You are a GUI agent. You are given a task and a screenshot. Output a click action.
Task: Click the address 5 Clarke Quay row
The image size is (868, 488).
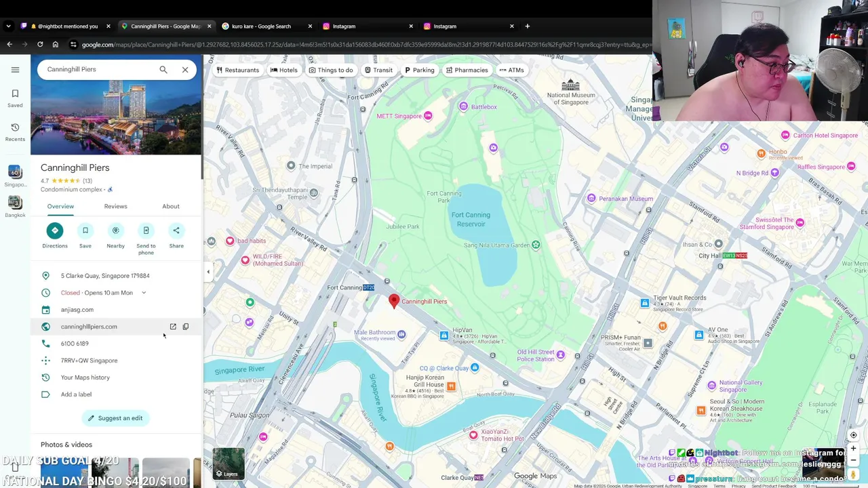[x=116, y=276]
